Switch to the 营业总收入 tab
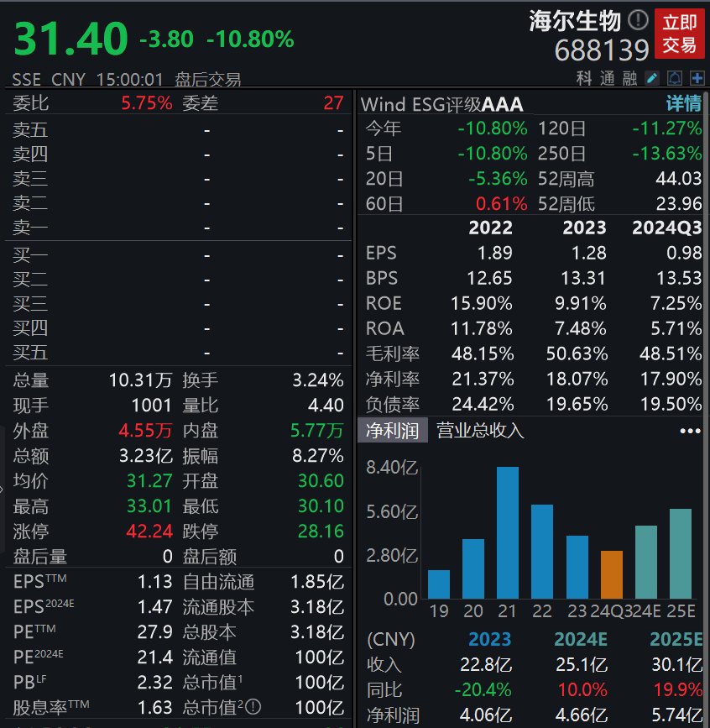Image resolution: width=710 pixels, height=728 pixels. point(480,431)
